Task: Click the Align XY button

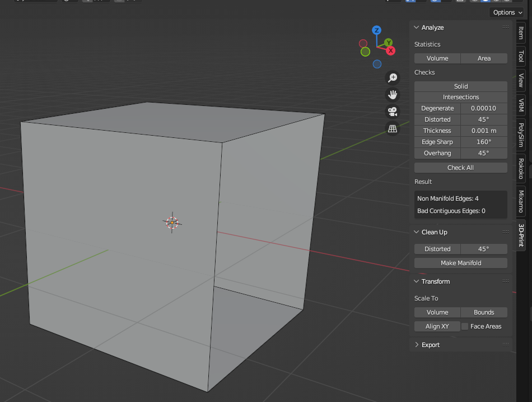Action: [x=437, y=326]
